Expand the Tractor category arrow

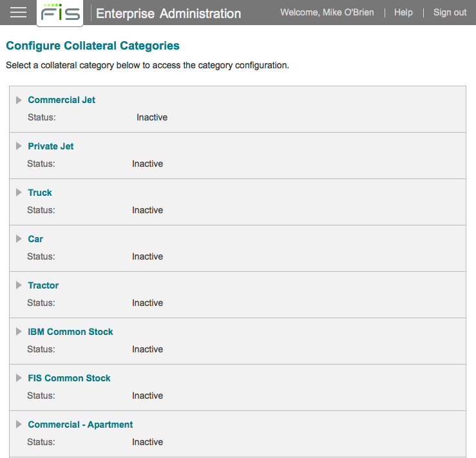point(19,285)
